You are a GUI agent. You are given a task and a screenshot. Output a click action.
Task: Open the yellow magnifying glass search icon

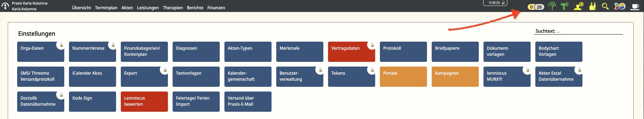(605, 6)
